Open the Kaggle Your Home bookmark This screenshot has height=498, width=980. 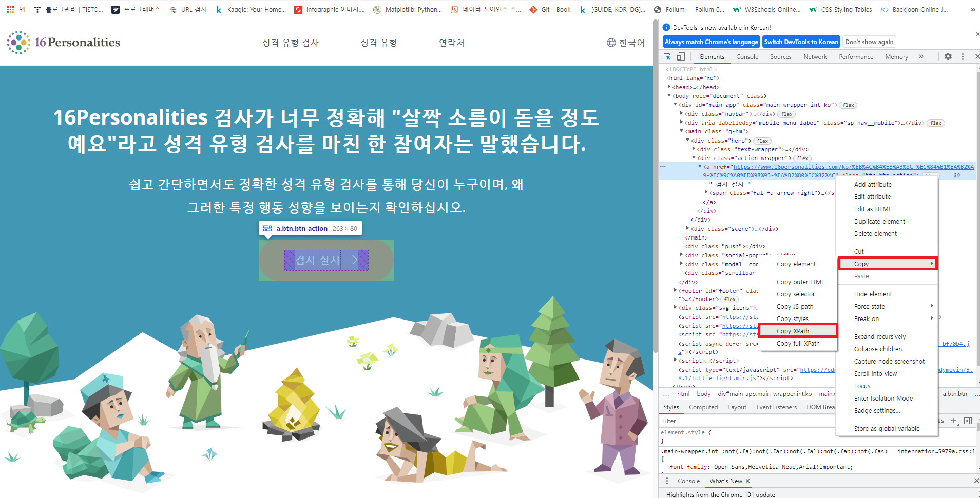(x=251, y=9)
